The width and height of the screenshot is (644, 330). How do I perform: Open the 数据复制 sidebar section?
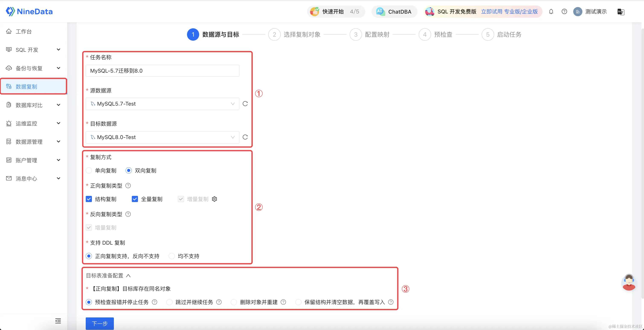[26, 86]
